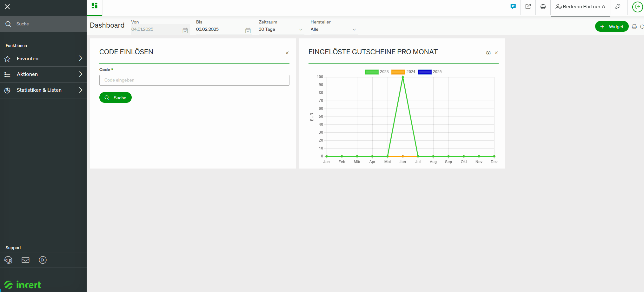Print the dashboard with printer icon

point(634,27)
